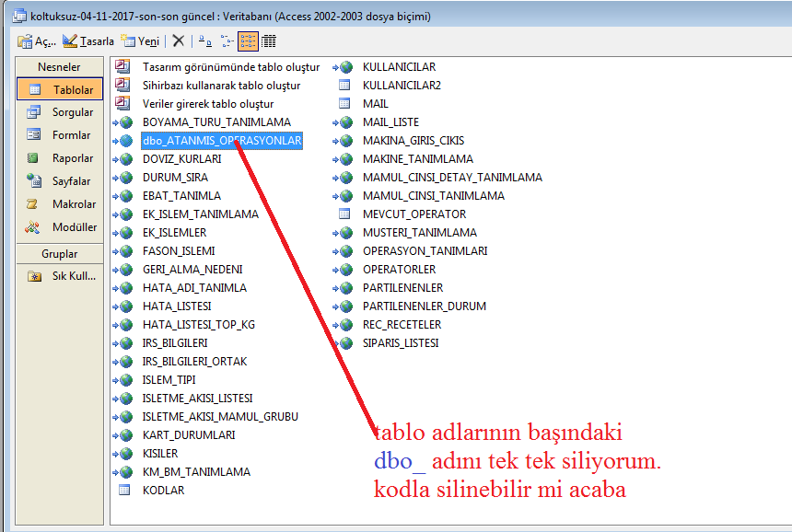Viewport: 792px width, 532px height.
Task: Click the Yeni (New) toolbar button
Action: 140,41
